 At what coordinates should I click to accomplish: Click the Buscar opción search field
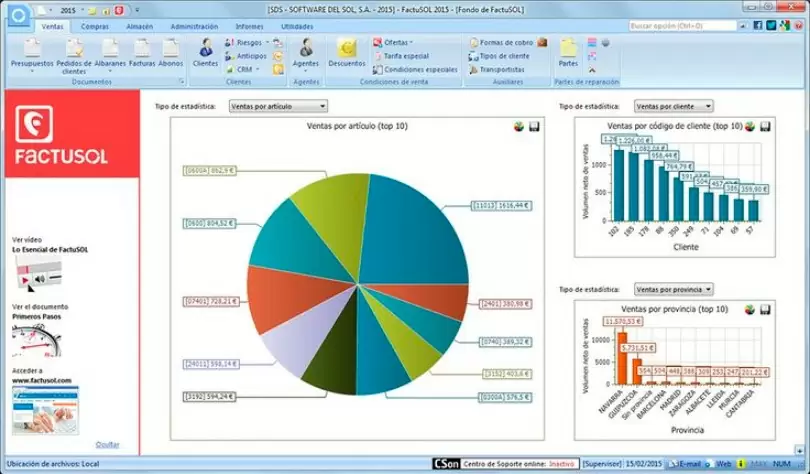tap(682, 26)
